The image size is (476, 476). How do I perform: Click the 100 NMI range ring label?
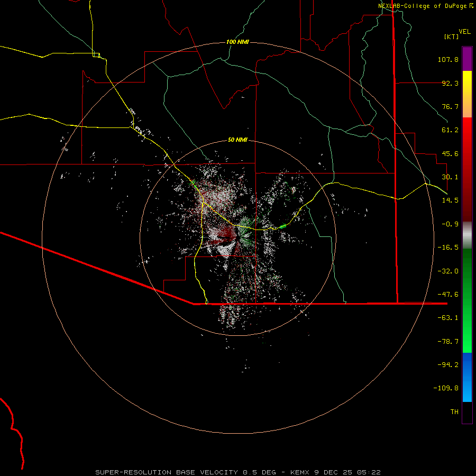pos(237,42)
